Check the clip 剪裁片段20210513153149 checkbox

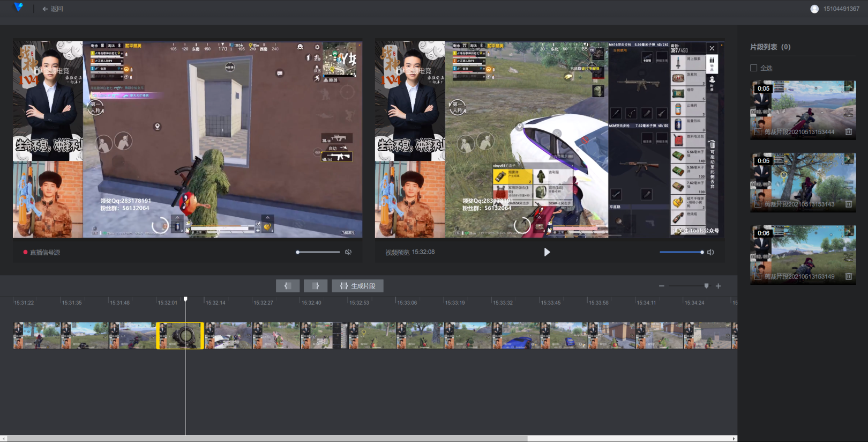coord(758,276)
